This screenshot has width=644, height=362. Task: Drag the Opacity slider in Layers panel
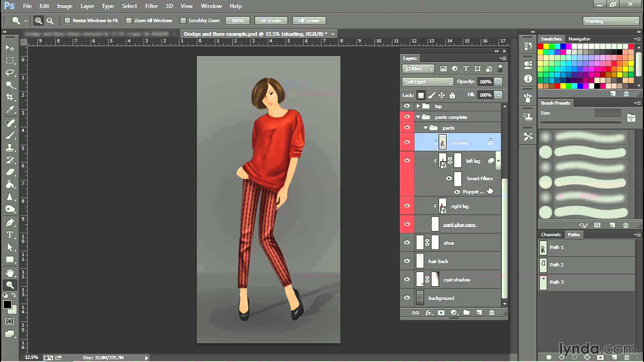click(498, 82)
